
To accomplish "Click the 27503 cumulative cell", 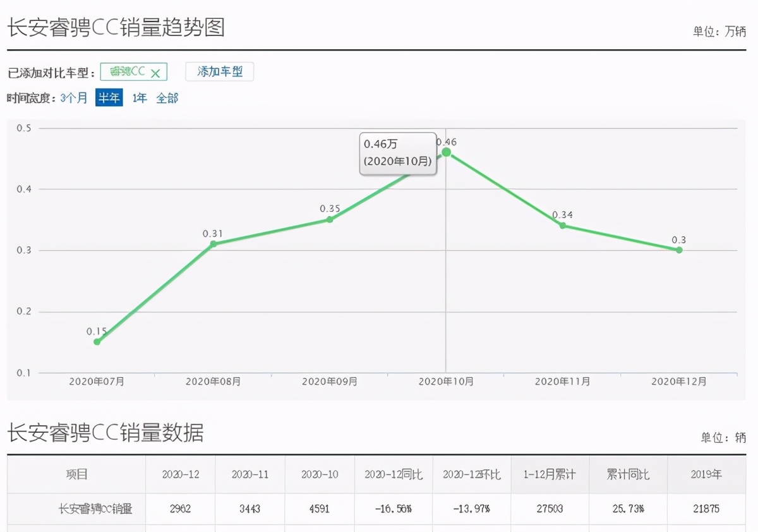I will click(x=550, y=509).
